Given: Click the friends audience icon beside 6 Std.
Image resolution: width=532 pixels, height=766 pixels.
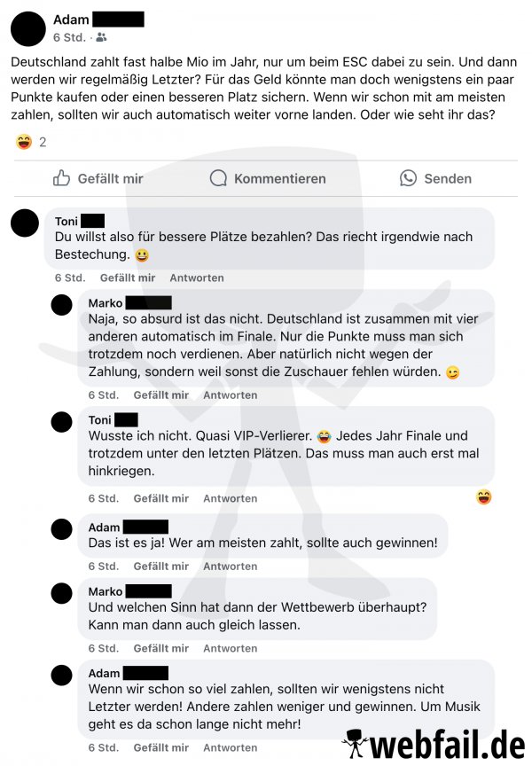Looking at the screenshot, I should point(101,37).
